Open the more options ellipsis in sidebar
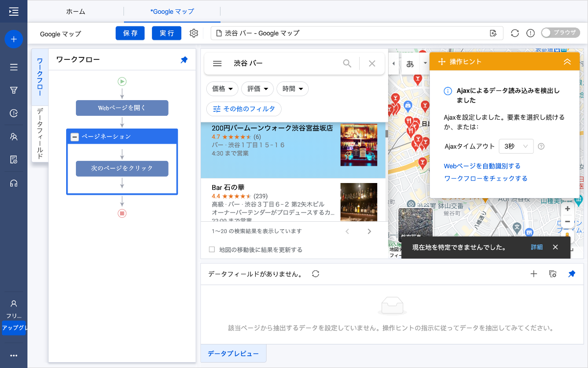The width and height of the screenshot is (588, 368). tap(14, 356)
